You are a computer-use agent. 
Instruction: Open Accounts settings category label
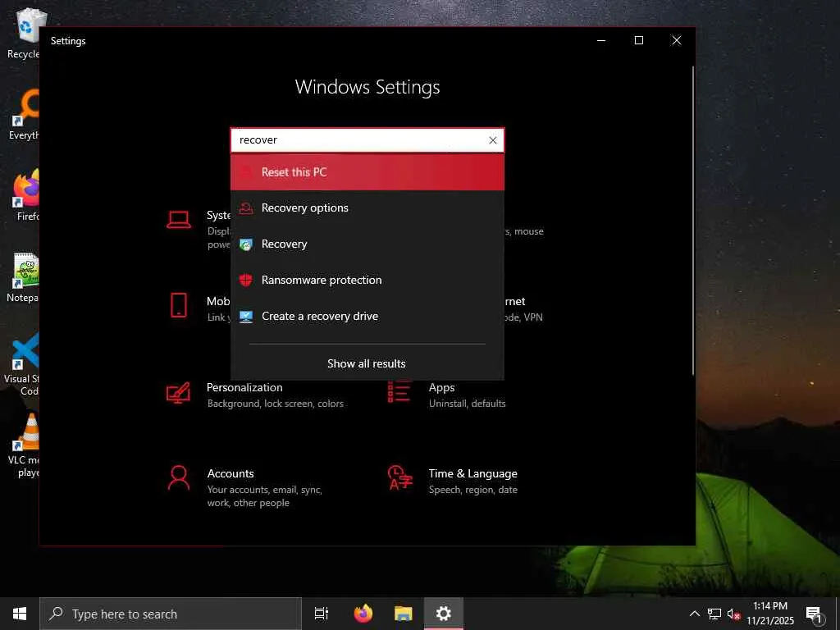(x=231, y=473)
